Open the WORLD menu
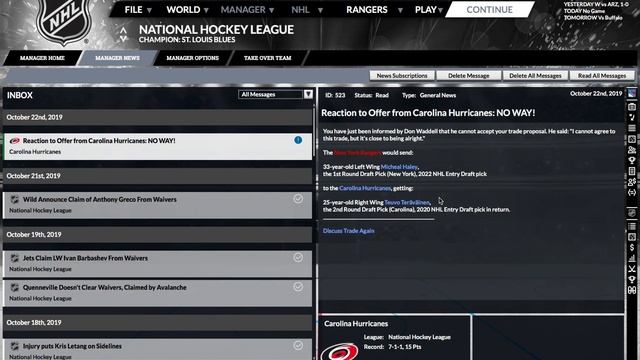Viewport: 640px width, 360px height. (x=183, y=10)
